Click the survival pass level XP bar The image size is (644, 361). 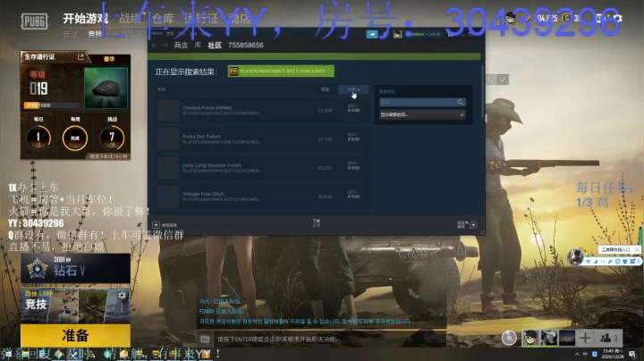point(52,105)
